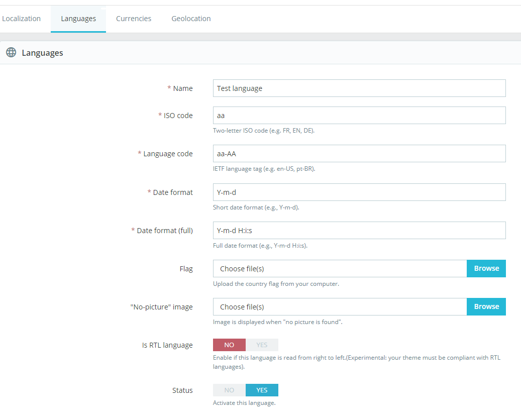Click the 'Short date format' help text
This screenshot has height=420, width=521.
point(256,207)
